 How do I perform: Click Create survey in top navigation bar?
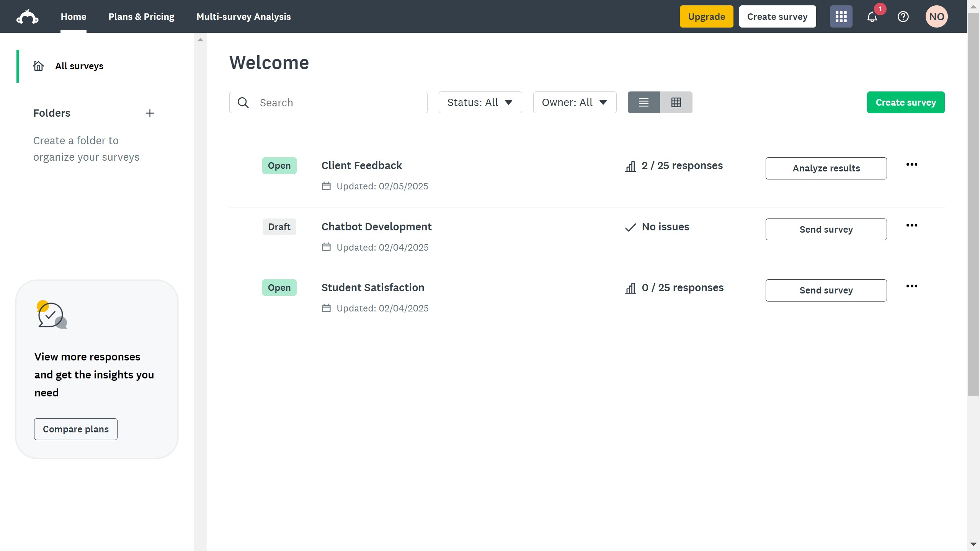point(777,16)
